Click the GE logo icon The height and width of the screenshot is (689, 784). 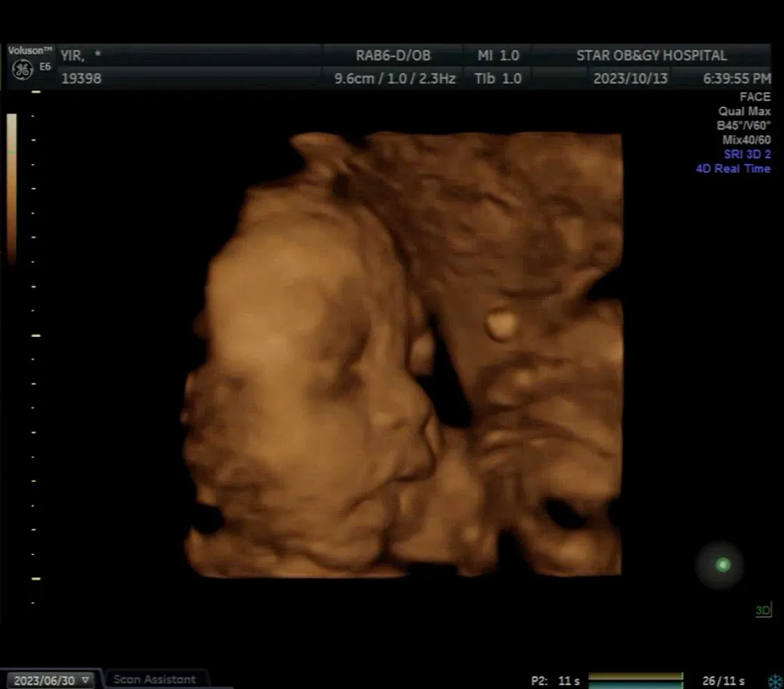22,69
